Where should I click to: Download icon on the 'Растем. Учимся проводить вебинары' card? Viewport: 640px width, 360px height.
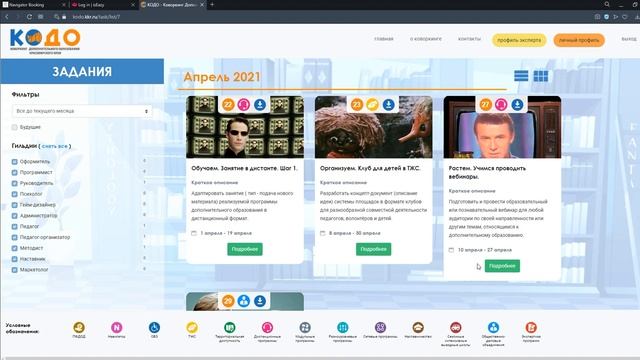[517, 105]
